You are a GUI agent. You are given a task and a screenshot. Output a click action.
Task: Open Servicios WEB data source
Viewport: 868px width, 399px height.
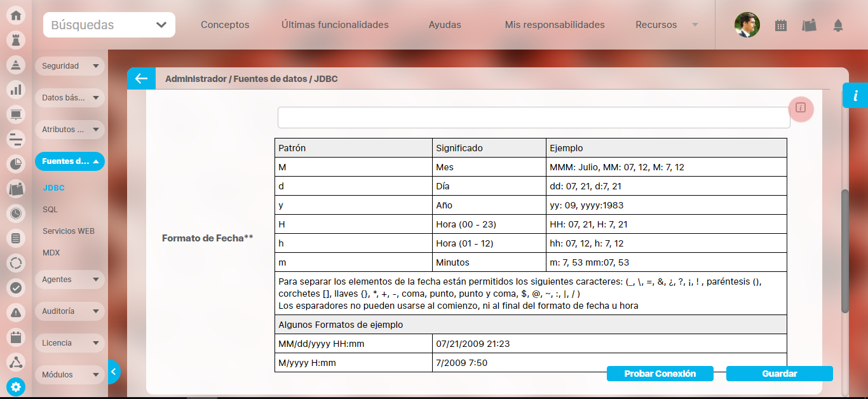[69, 231]
